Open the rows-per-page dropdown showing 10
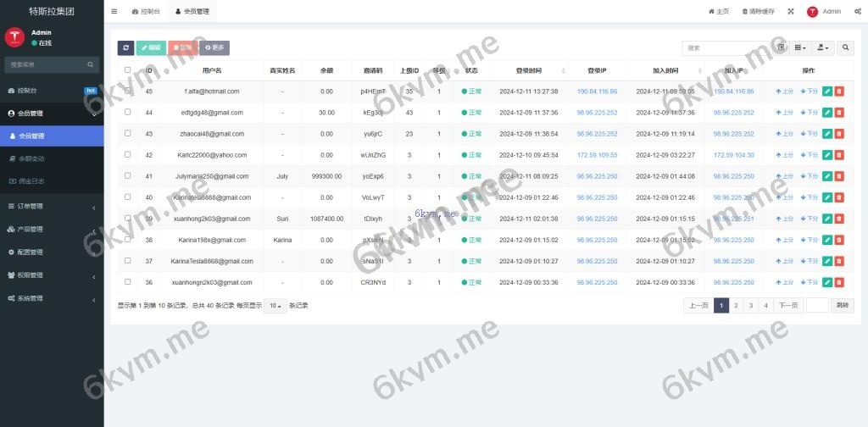868x427 pixels. point(275,305)
